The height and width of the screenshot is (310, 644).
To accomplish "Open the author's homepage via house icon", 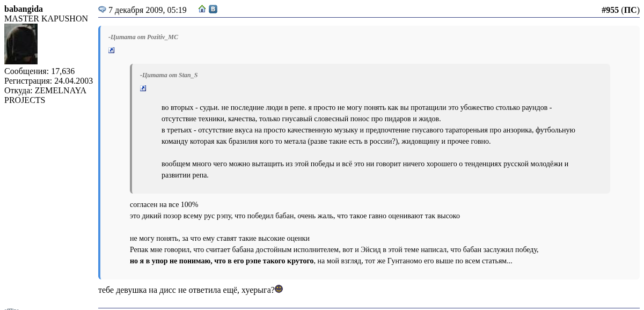I will [x=202, y=9].
